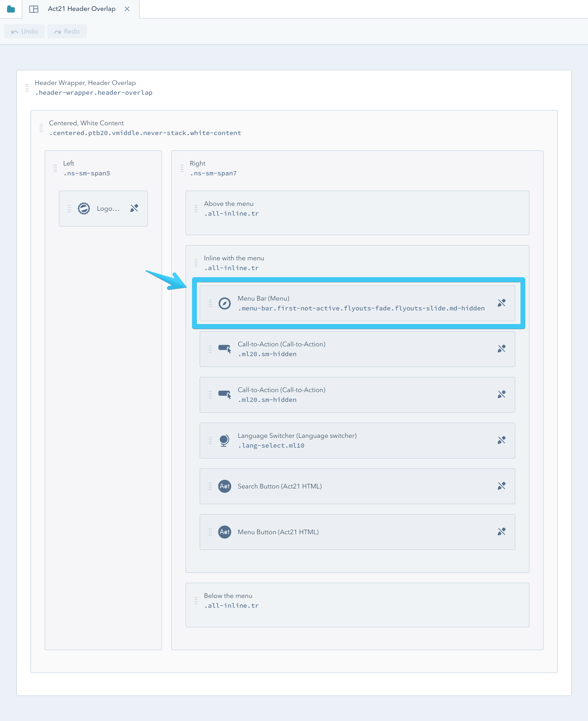588x721 pixels.
Task: Click the Act icon on the Search Button module
Action: (225, 486)
